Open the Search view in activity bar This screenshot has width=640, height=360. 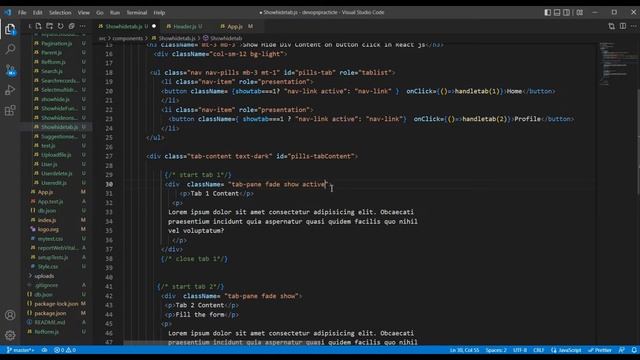[10, 49]
